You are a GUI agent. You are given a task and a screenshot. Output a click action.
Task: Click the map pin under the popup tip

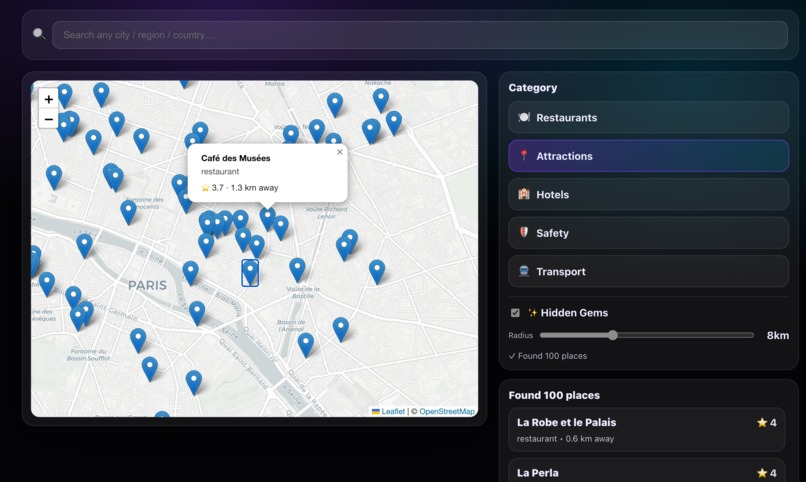coord(267,218)
